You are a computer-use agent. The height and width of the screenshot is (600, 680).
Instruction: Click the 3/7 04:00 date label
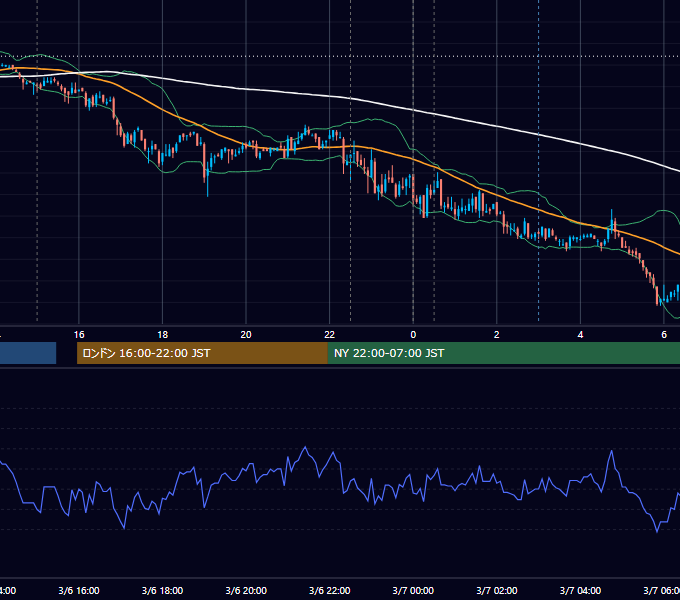(580, 590)
